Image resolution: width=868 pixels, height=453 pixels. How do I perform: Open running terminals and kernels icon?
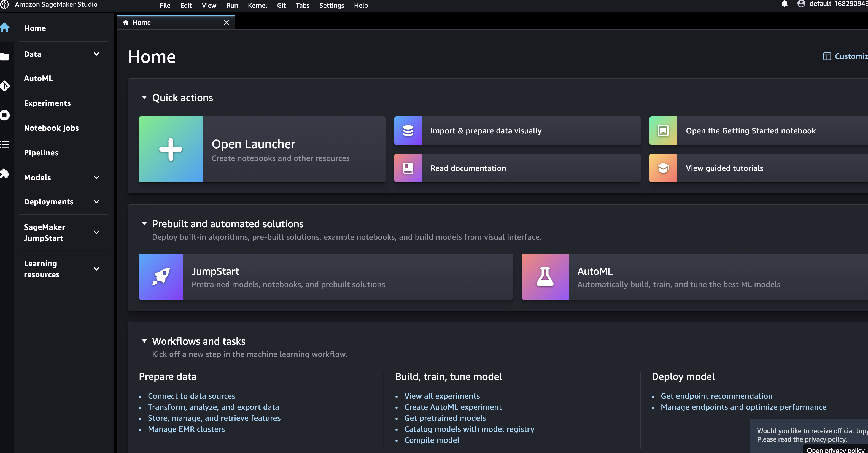pos(5,115)
